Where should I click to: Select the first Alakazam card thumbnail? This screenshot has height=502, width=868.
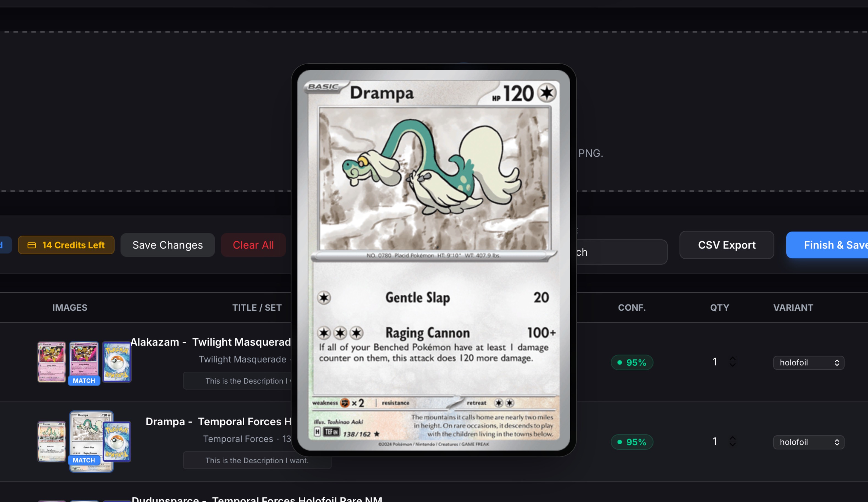coord(52,362)
